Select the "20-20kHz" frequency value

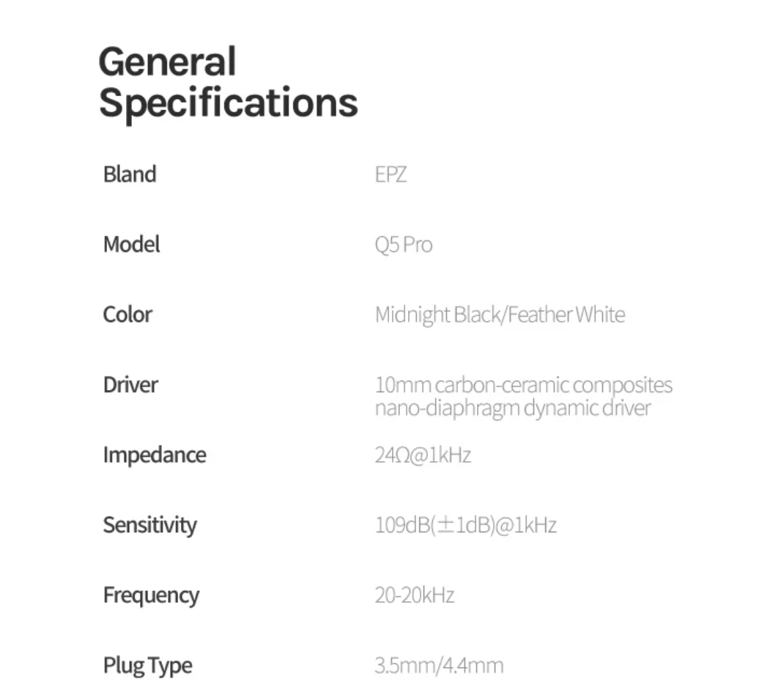tap(415, 595)
